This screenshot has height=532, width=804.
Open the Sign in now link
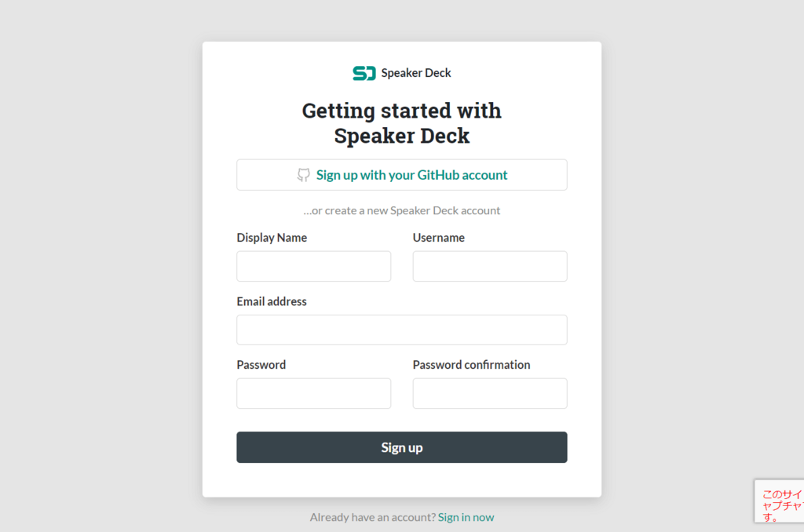pos(466,517)
